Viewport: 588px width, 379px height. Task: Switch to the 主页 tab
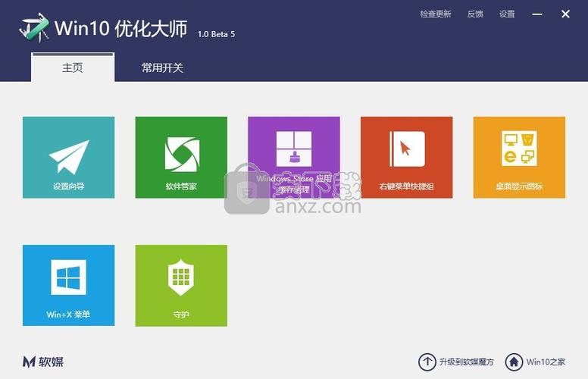click(73, 67)
